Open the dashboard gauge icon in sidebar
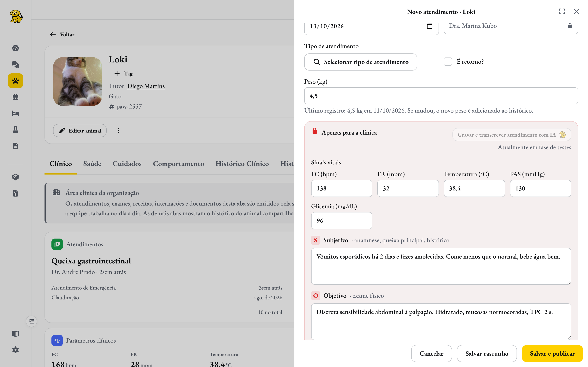This screenshot has height=367, width=588. click(x=15, y=48)
